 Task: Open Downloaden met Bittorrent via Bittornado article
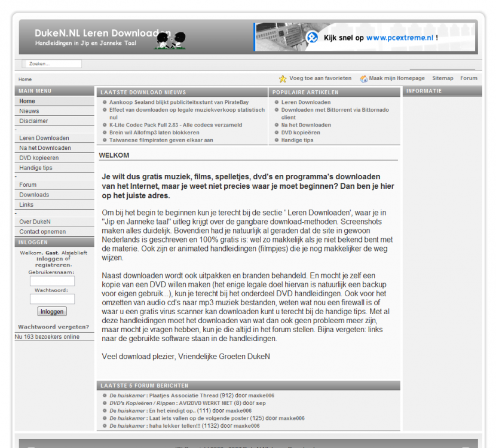335,110
